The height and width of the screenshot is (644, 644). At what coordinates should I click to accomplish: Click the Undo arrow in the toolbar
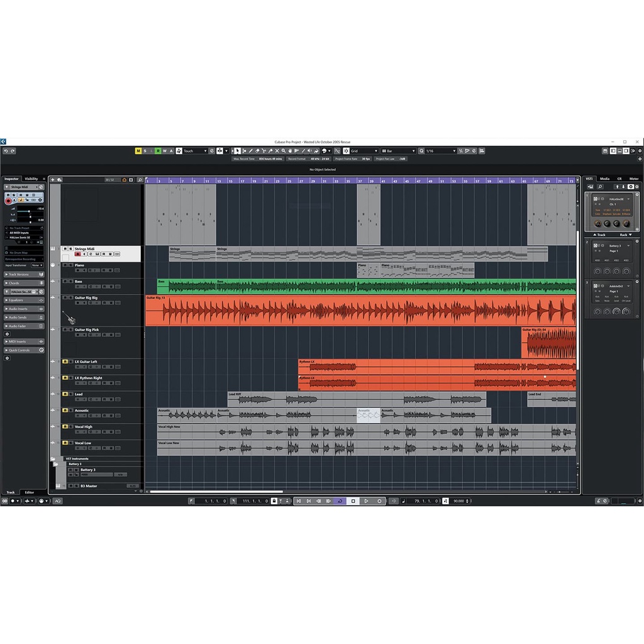pyautogui.click(x=6, y=151)
